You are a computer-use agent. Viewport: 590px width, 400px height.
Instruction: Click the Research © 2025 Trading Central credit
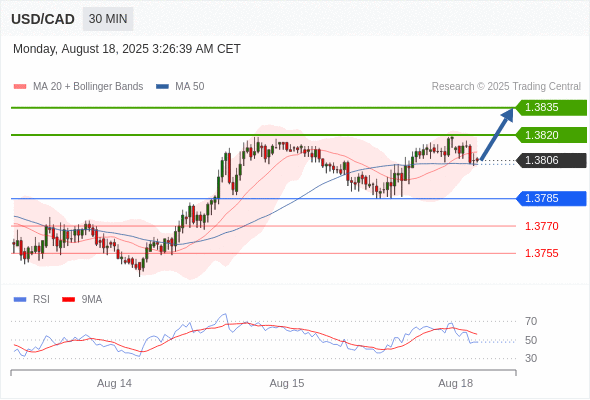pyautogui.click(x=506, y=87)
